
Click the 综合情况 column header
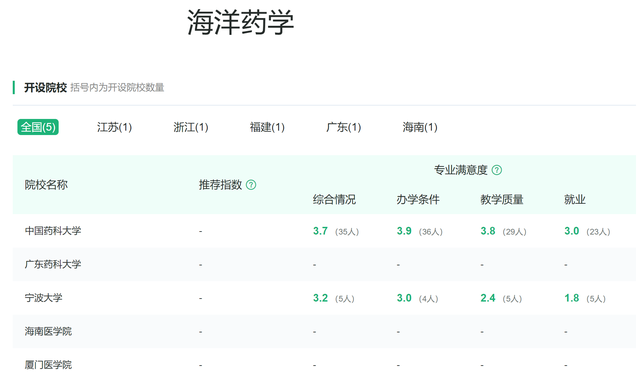(334, 200)
